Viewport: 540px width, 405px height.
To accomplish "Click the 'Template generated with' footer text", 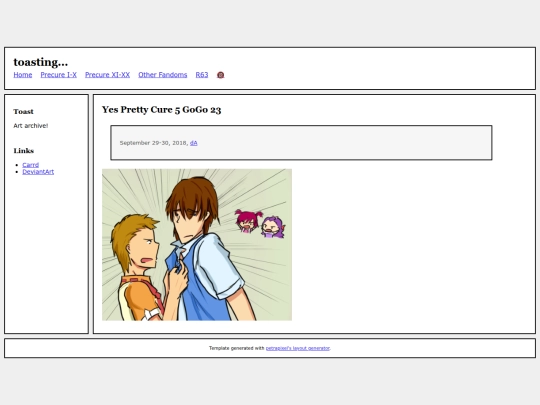I will click(236, 348).
